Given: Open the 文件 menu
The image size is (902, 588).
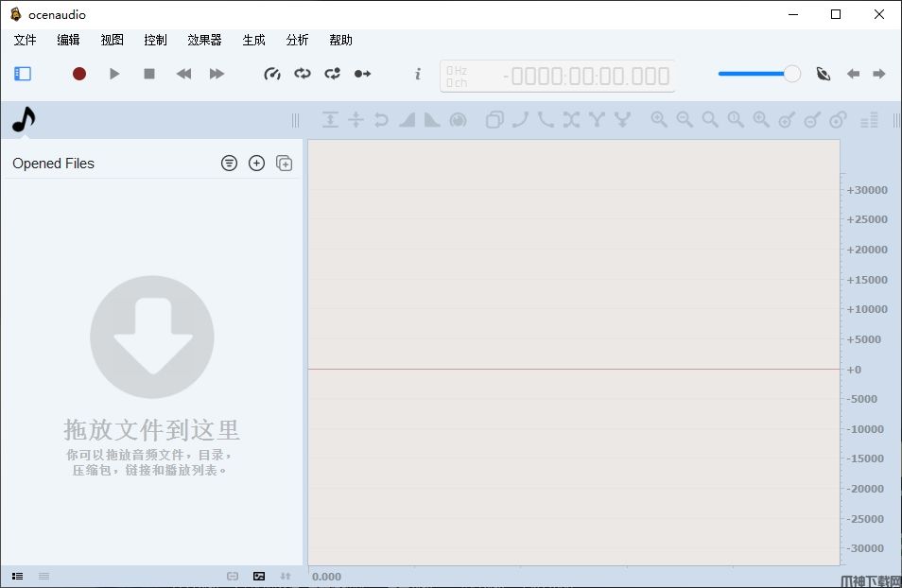Looking at the screenshot, I should click(x=25, y=40).
